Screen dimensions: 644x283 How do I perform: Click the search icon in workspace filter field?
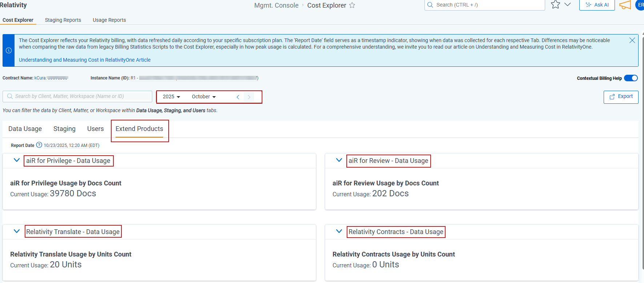[x=10, y=96]
